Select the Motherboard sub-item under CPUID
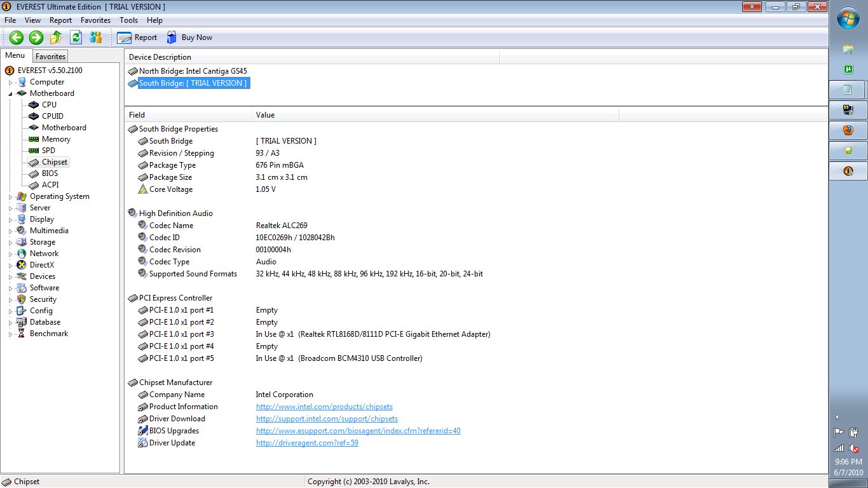 click(64, 128)
